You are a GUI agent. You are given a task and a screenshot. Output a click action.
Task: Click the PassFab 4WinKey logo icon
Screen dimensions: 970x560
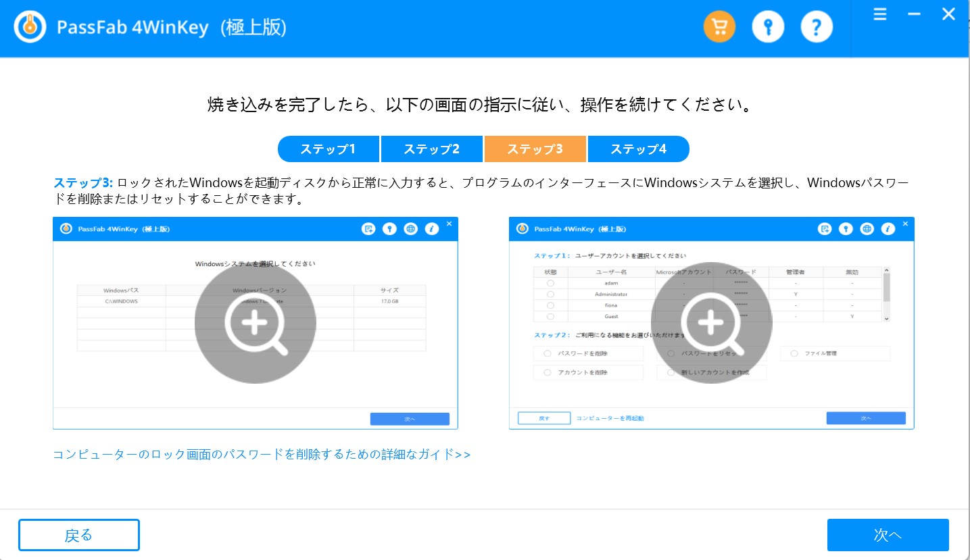coord(30,28)
